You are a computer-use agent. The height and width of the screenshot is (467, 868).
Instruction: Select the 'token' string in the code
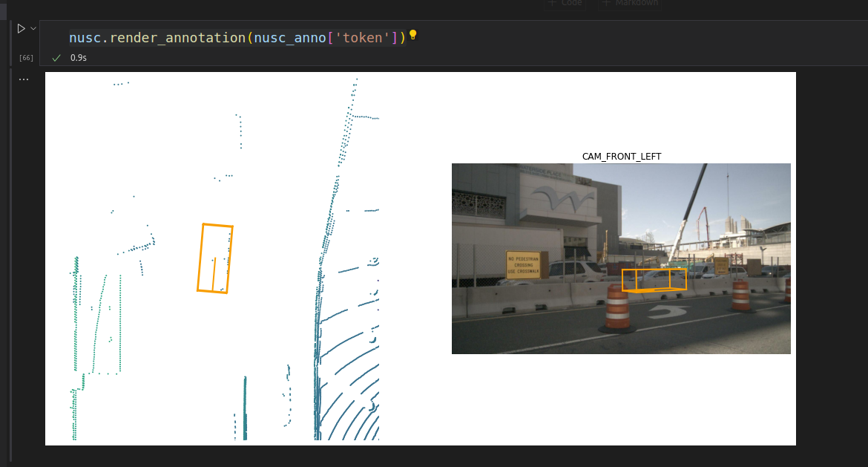click(363, 36)
